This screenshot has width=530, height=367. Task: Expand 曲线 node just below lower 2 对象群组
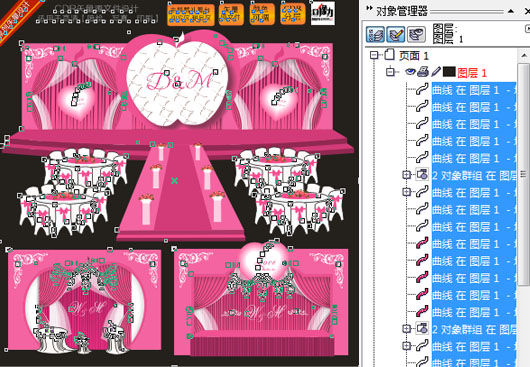407,346
